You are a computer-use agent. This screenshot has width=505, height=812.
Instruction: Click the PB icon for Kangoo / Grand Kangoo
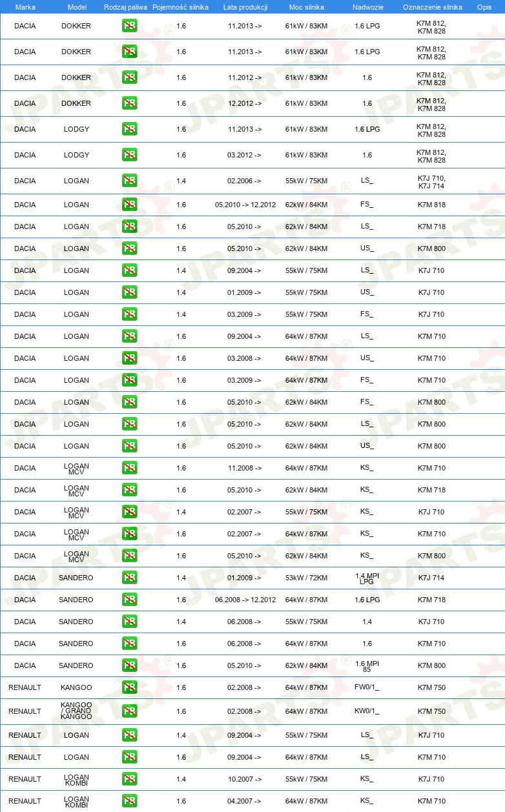tap(129, 711)
